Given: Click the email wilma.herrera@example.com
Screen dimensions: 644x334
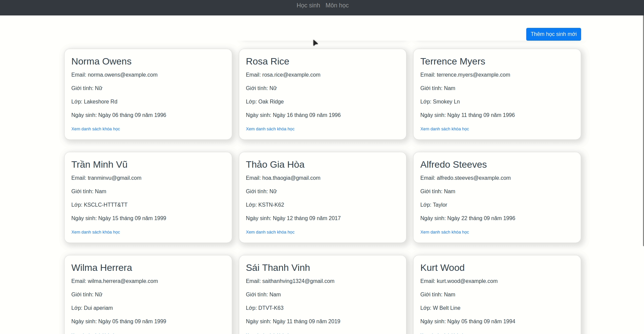Looking at the screenshot, I should tap(123, 281).
